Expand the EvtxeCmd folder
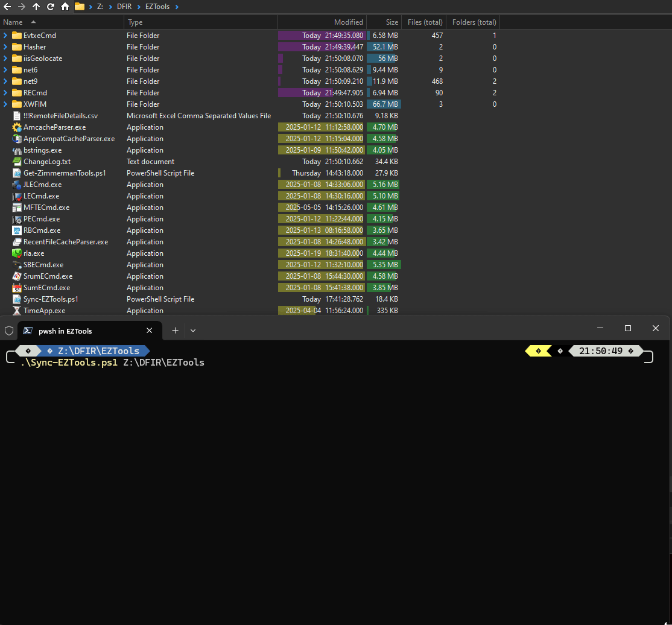Viewport: 672px width, 625px height. pyautogui.click(x=6, y=36)
